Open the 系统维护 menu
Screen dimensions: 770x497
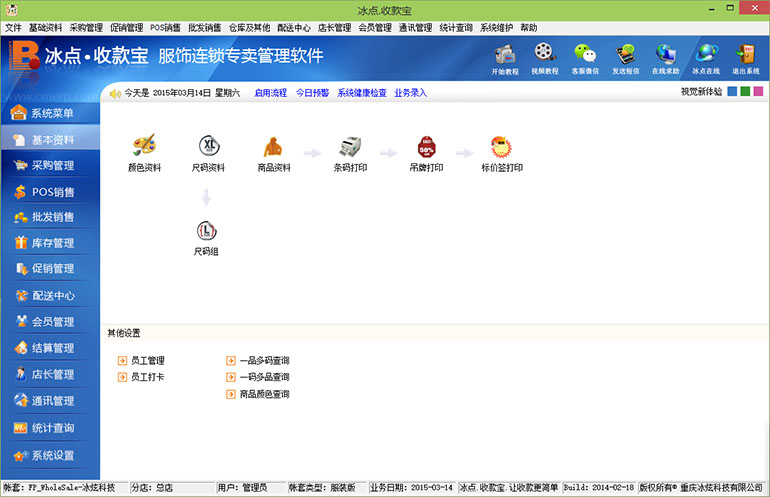(496, 28)
